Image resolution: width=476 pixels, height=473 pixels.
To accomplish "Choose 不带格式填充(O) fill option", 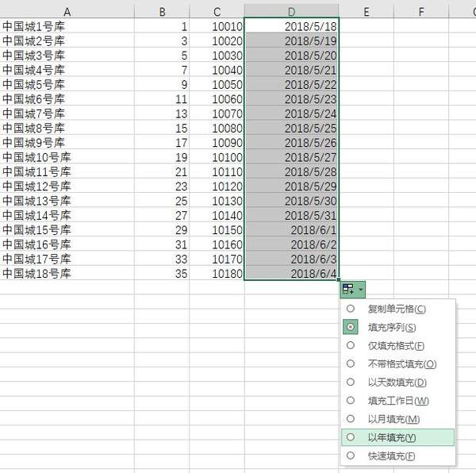I will [397, 363].
